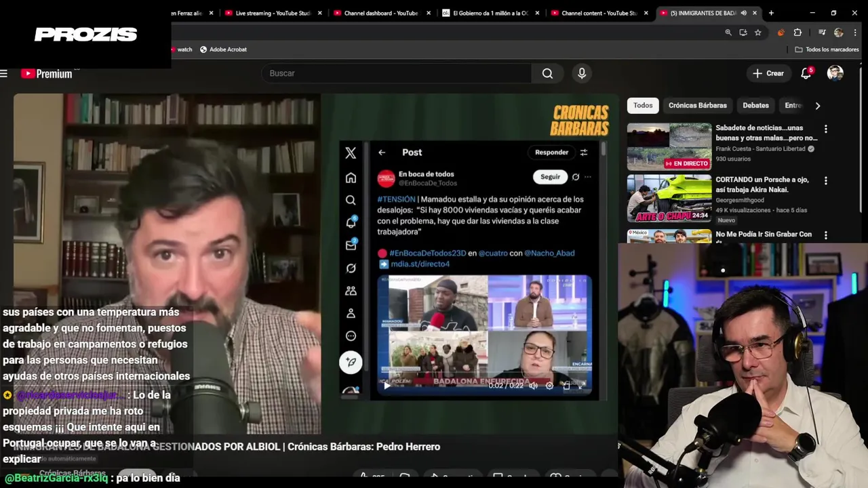Go to YouTube Premium home logo
The width and height of the screenshot is (868, 488).
[x=47, y=73]
